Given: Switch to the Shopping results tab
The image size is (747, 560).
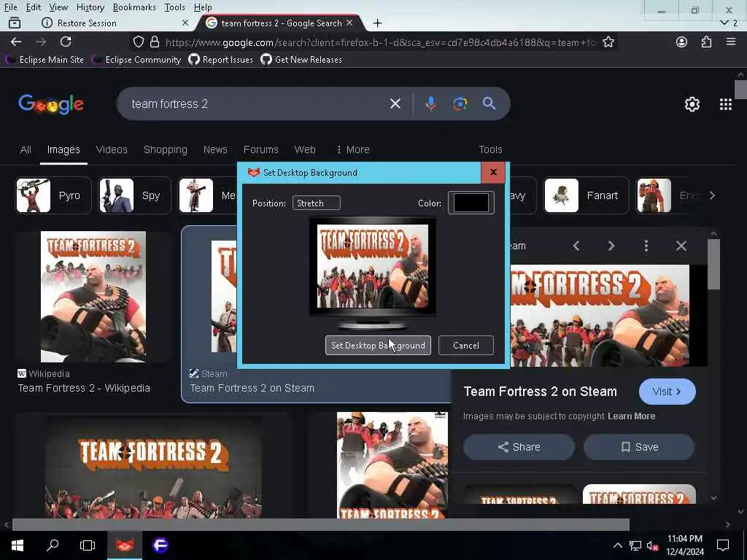Looking at the screenshot, I should point(166,149).
